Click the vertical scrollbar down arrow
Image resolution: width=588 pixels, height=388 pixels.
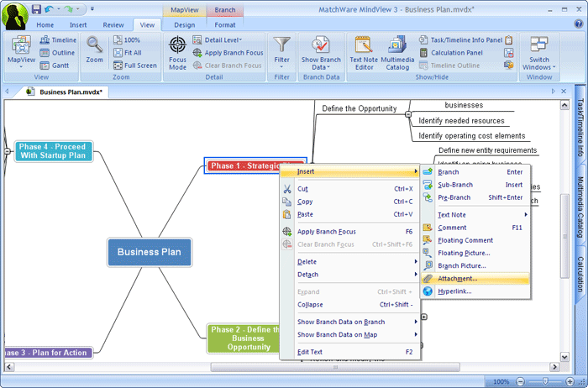[564, 357]
